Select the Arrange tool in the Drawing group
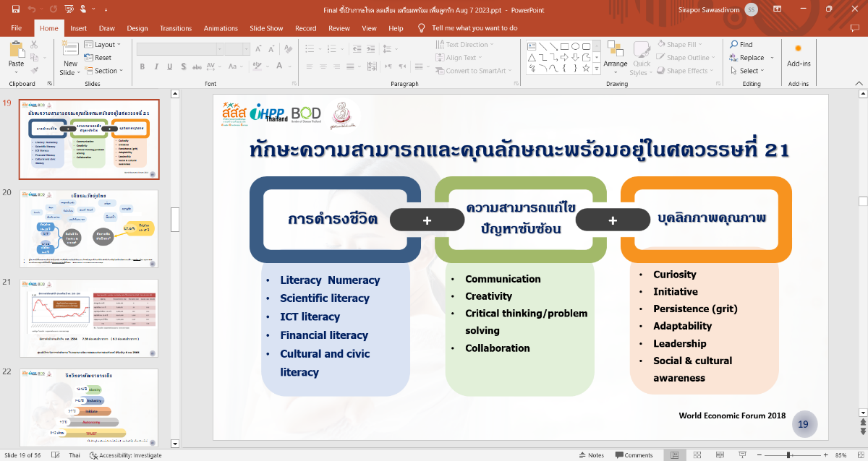 pos(616,53)
